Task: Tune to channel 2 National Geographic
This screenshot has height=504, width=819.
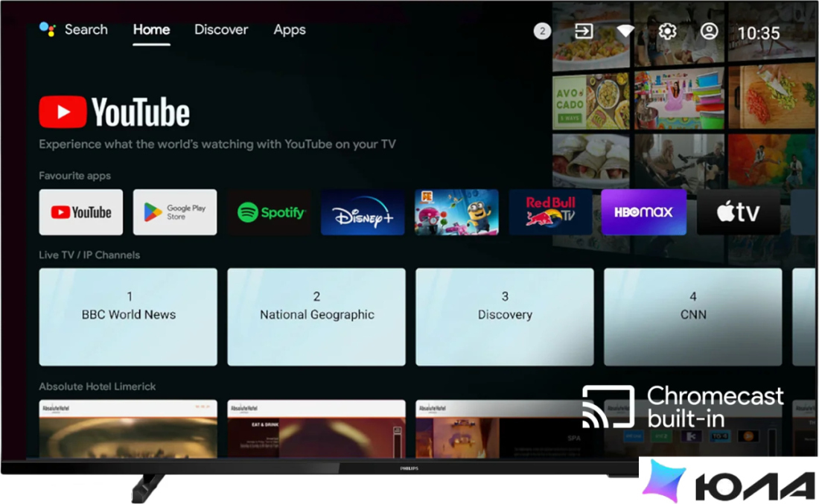Action: click(x=316, y=316)
